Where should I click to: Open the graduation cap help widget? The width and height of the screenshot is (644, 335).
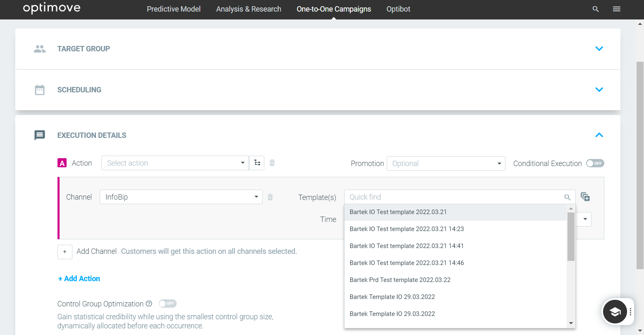point(615,312)
